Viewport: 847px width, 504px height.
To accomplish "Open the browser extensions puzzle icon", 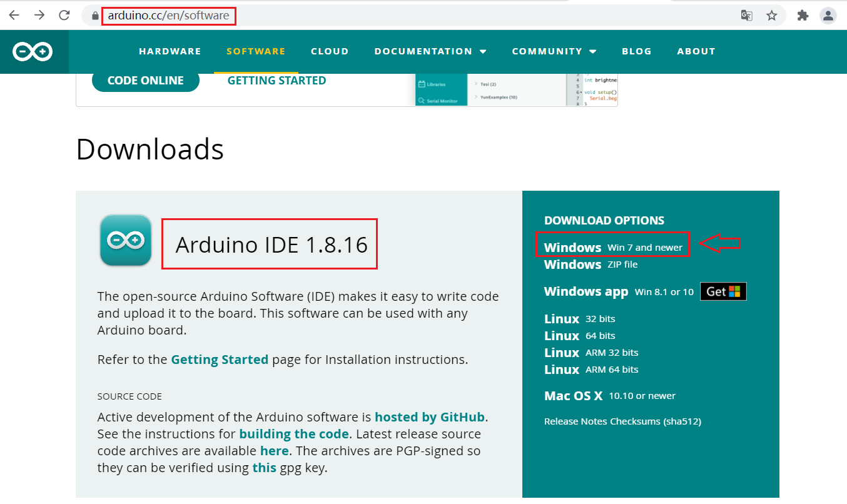I will point(803,15).
